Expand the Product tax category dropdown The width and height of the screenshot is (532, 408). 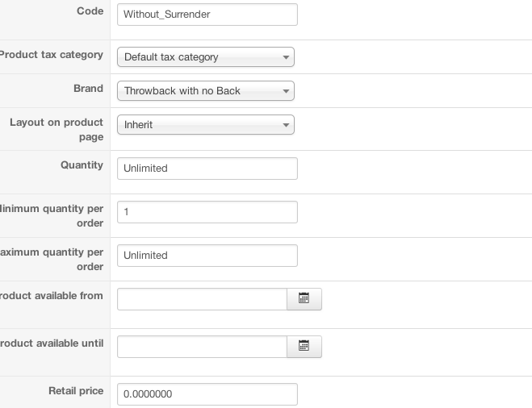206,57
